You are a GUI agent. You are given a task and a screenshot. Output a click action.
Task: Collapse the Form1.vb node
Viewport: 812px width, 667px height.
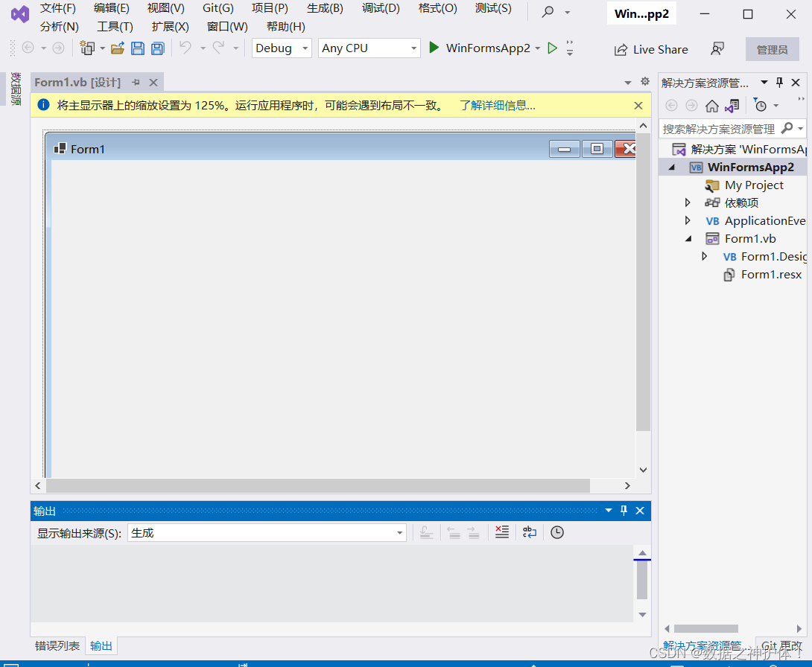688,238
